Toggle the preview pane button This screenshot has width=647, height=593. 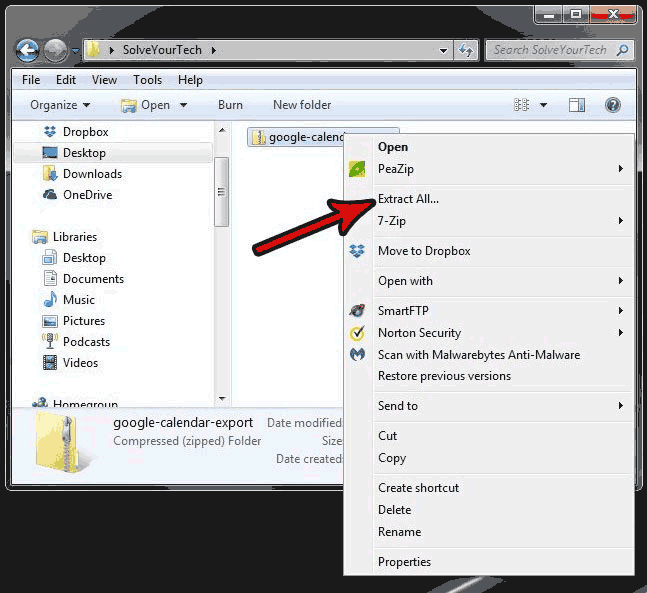(577, 105)
